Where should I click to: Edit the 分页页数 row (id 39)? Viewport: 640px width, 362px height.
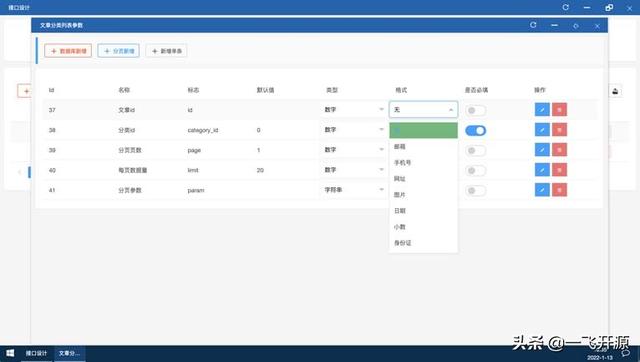(x=542, y=150)
